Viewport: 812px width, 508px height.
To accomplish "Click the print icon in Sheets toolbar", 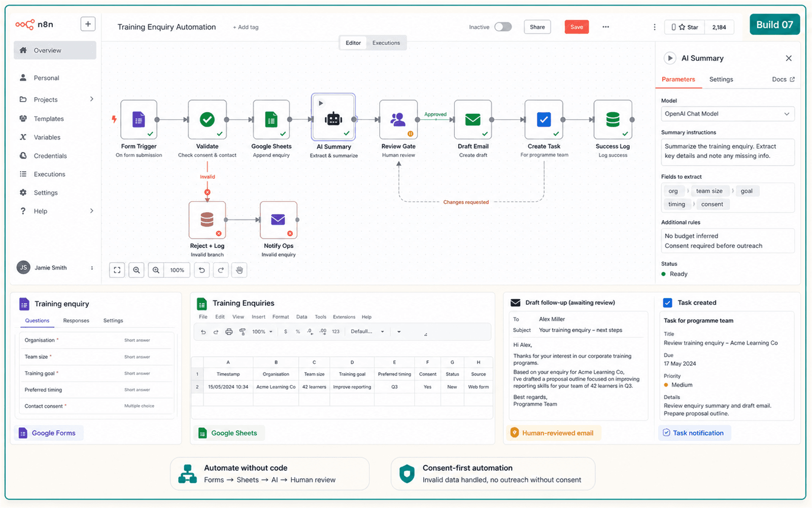I will (x=229, y=332).
